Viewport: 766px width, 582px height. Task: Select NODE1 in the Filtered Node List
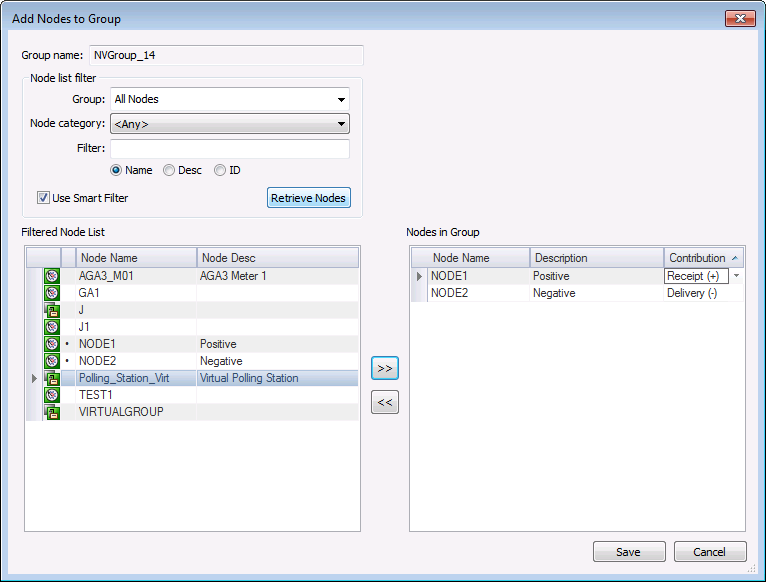tap(97, 344)
